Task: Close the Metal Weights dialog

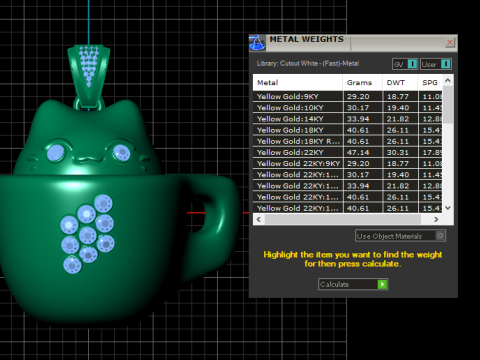Action: coord(450,42)
